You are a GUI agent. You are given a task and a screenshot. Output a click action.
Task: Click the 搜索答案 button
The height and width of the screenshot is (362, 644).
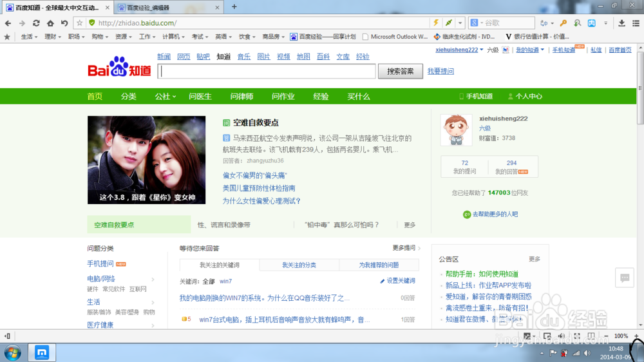coord(401,71)
